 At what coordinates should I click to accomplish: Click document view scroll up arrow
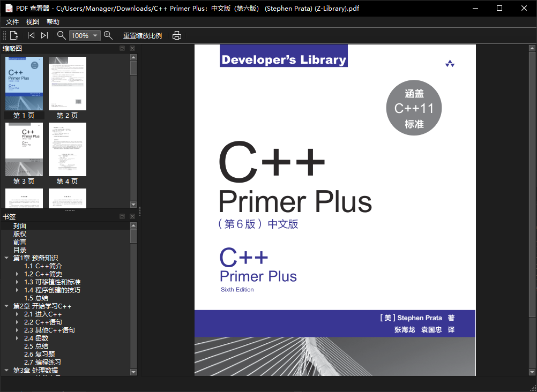532,48
